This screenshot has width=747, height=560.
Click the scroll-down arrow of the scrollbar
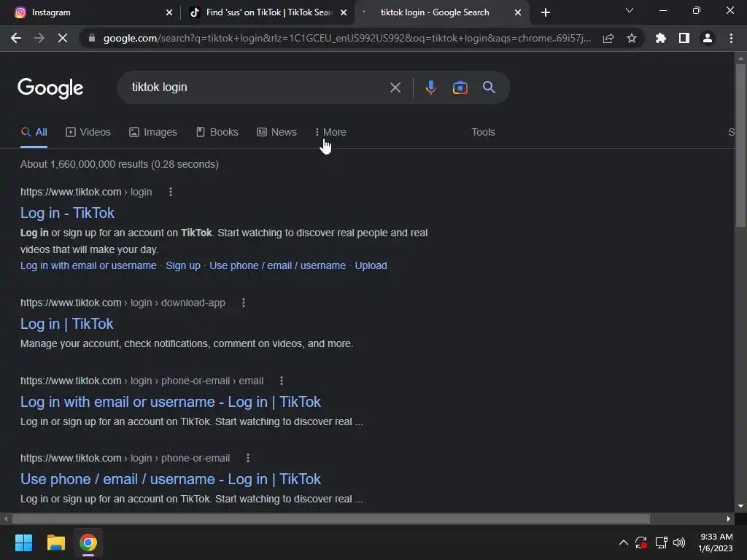click(x=740, y=506)
